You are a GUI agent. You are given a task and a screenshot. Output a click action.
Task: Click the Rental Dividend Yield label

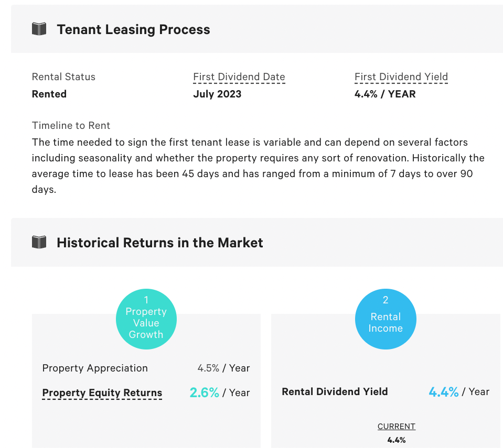pos(335,391)
